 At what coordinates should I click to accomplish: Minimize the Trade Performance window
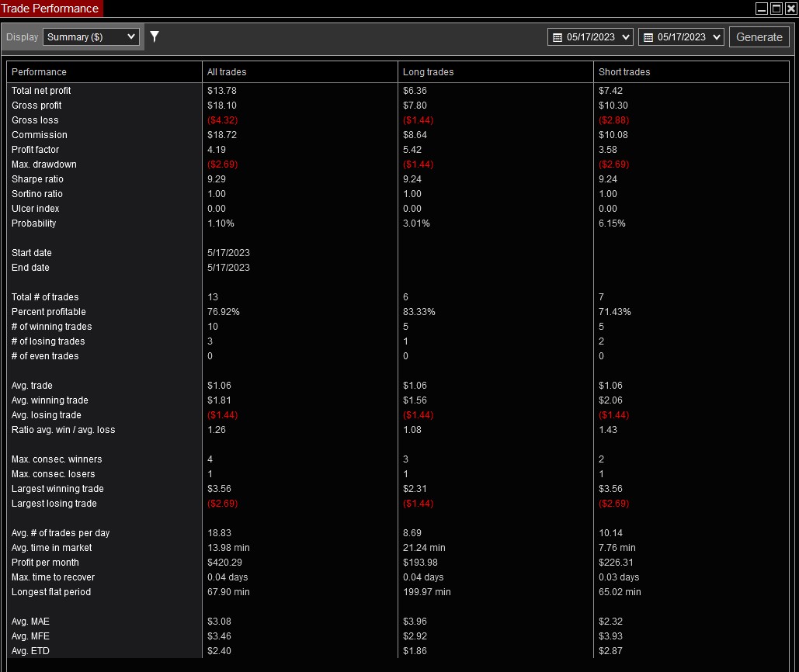coord(761,8)
